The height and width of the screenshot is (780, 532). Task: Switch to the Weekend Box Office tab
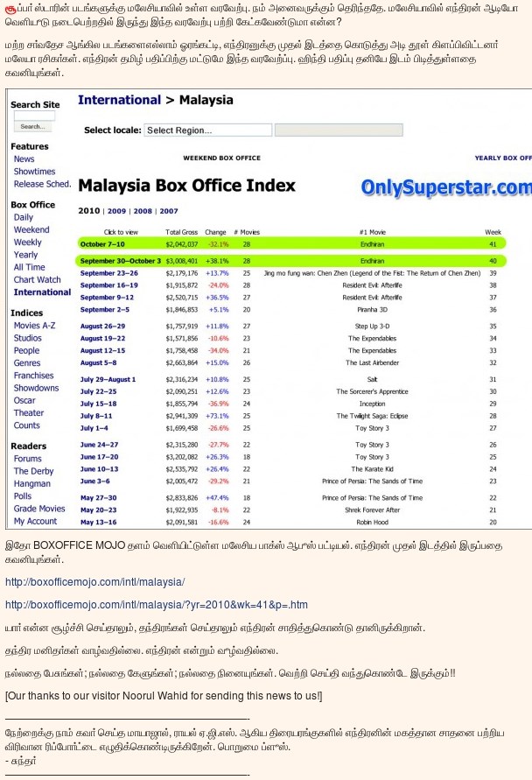[x=221, y=158]
